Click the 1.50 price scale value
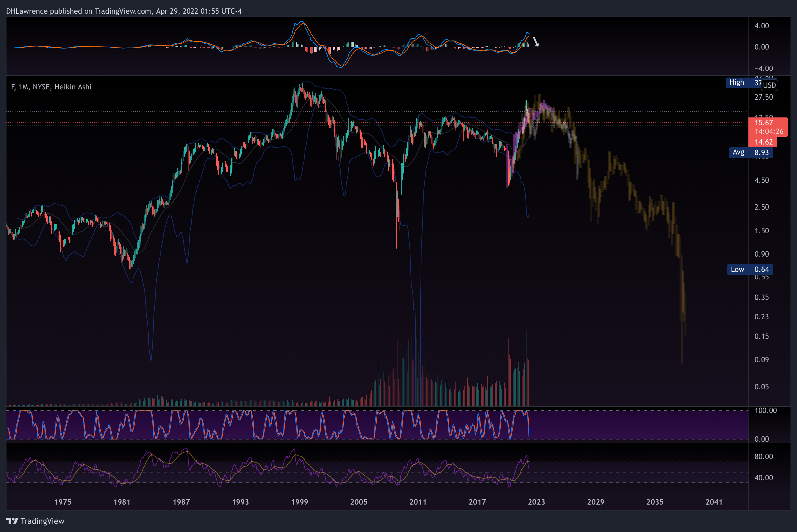This screenshot has height=532, width=797. click(761, 231)
